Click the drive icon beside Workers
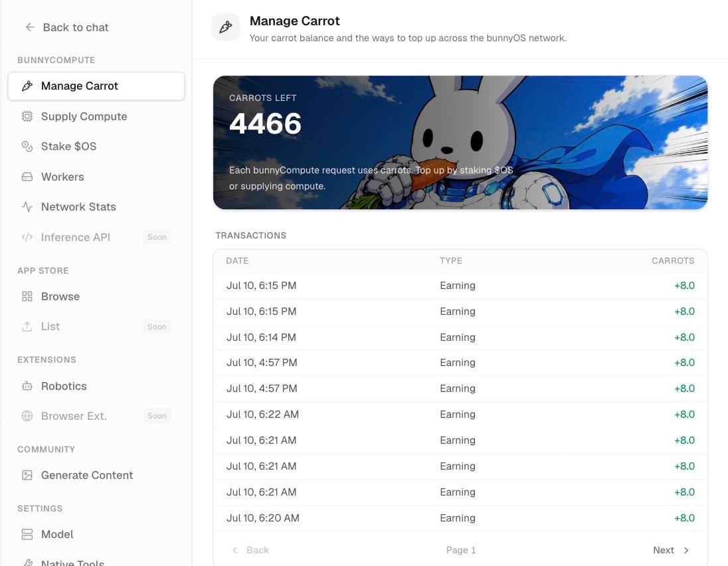 [x=27, y=177]
